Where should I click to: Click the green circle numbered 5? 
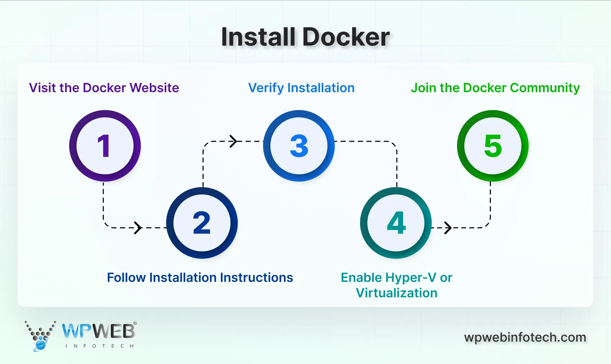click(x=493, y=146)
